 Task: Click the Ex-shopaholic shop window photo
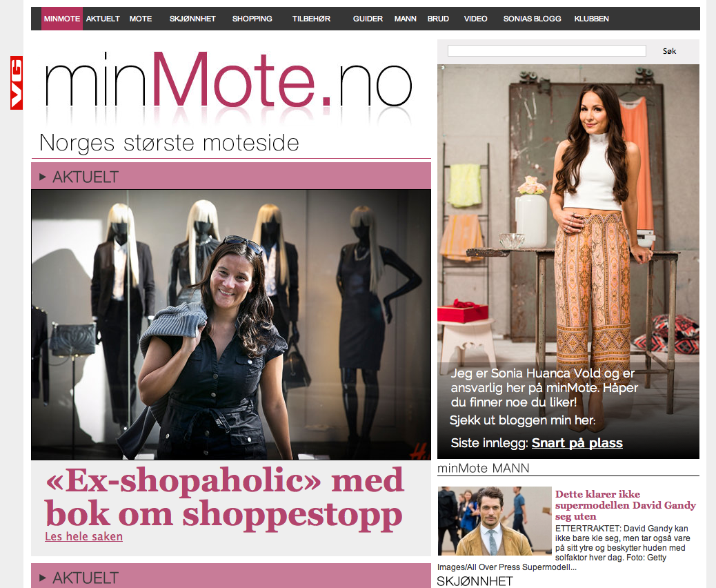231,324
